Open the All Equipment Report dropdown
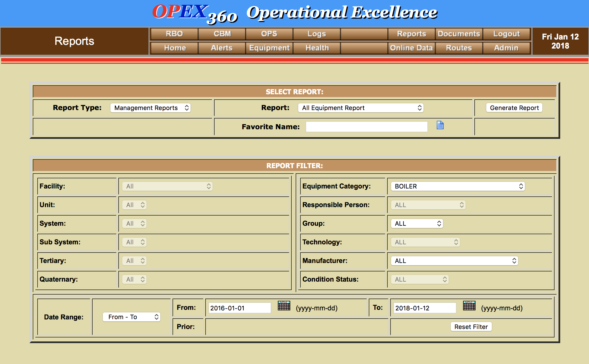 [361, 108]
